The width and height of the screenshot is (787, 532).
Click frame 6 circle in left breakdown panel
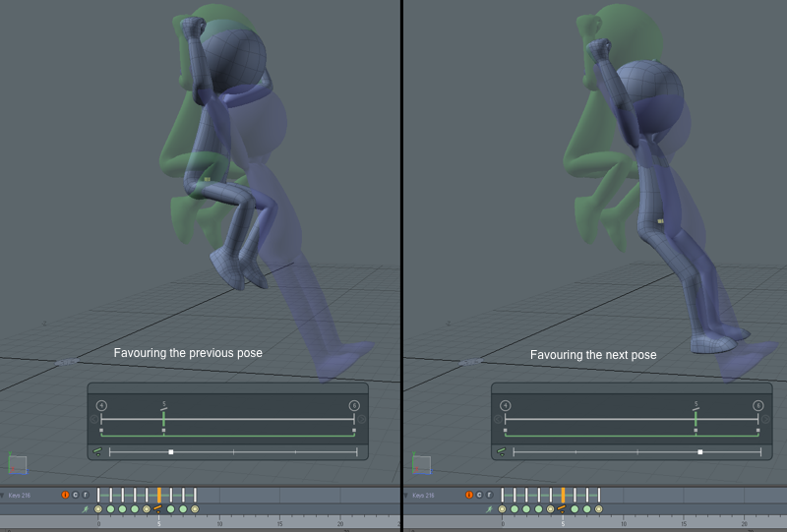pos(354,405)
